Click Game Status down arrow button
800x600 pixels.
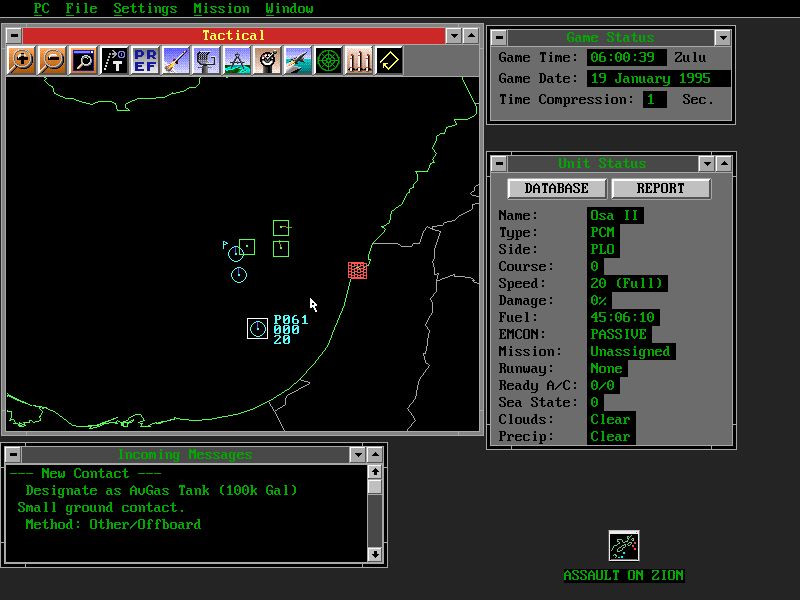click(x=722, y=37)
